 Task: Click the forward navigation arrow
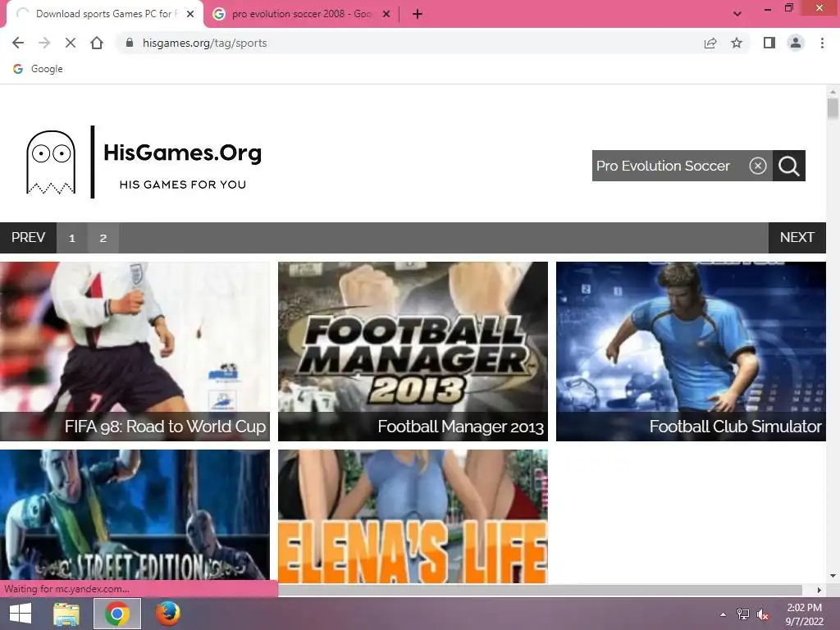[44, 43]
